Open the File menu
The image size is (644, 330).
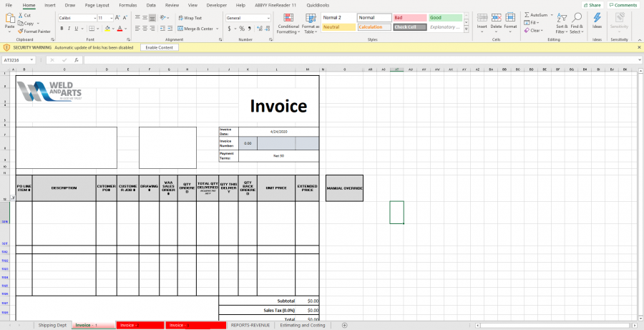tap(9, 5)
